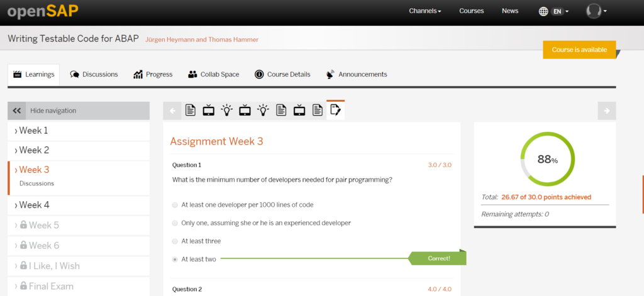
Task: Select 'Only one, assuming experienced developer' option
Action: [x=175, y=223]
